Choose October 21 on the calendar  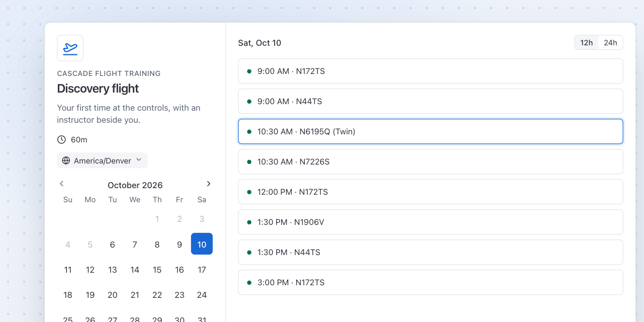click(135, 294)
